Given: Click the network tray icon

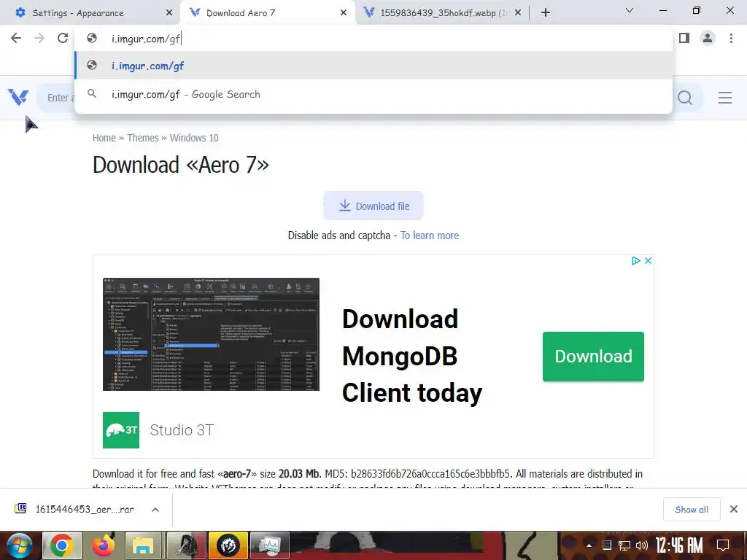Looking at the screenshot, I should click(624, 545).
